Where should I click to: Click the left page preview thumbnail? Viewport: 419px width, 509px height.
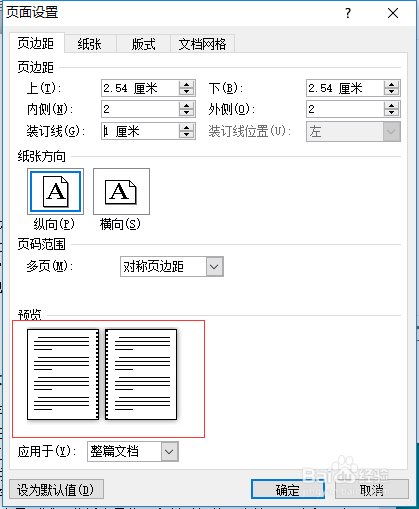pos(63,374)
